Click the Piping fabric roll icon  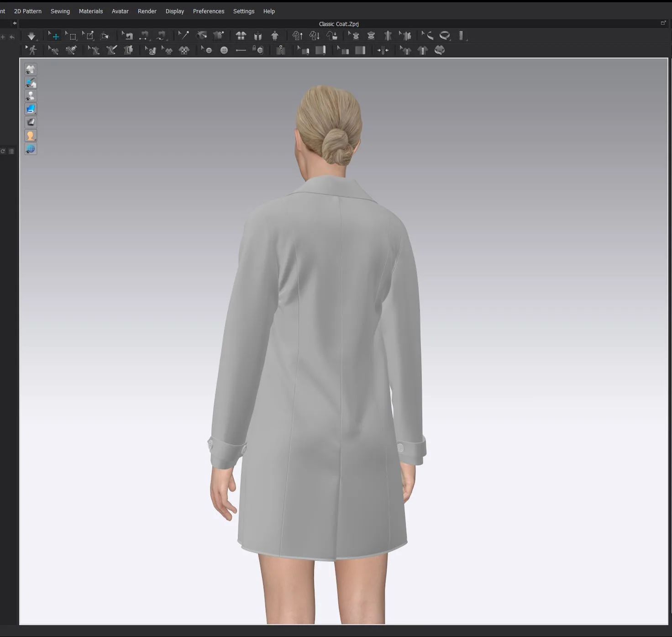coord(320,50)
